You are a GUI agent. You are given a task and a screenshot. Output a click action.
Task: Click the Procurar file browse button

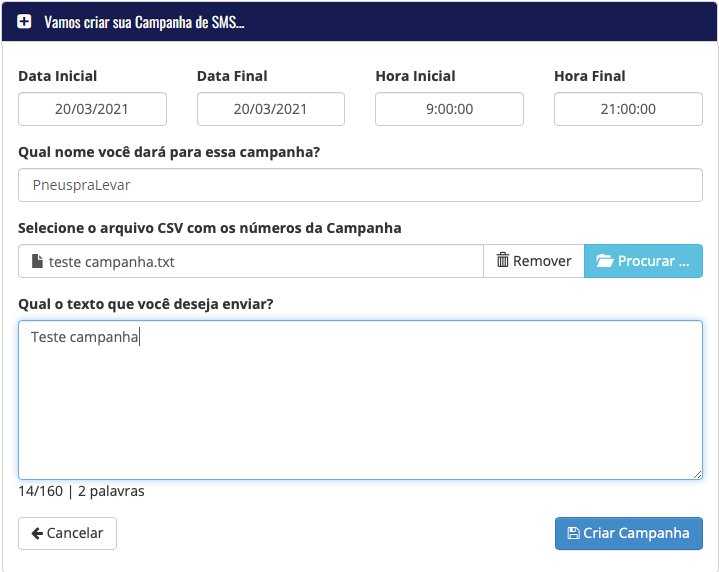click(643, 261)
